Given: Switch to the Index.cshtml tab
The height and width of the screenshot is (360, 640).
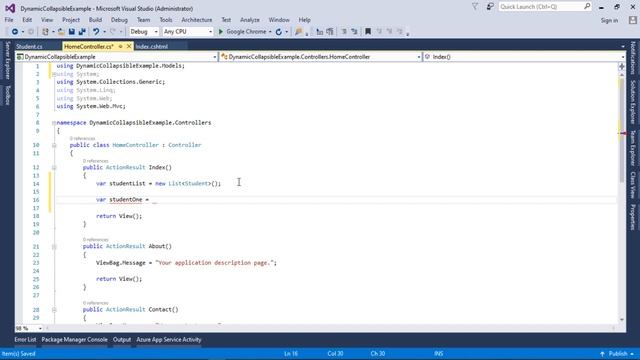Looking at the screenshot, I should tap(152, 47).
